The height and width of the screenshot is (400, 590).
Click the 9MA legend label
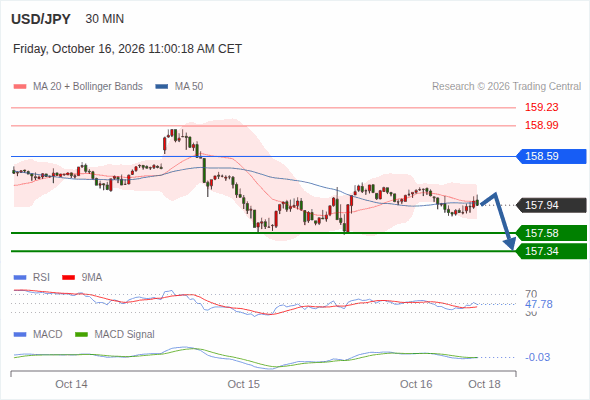tap(92, 278)
